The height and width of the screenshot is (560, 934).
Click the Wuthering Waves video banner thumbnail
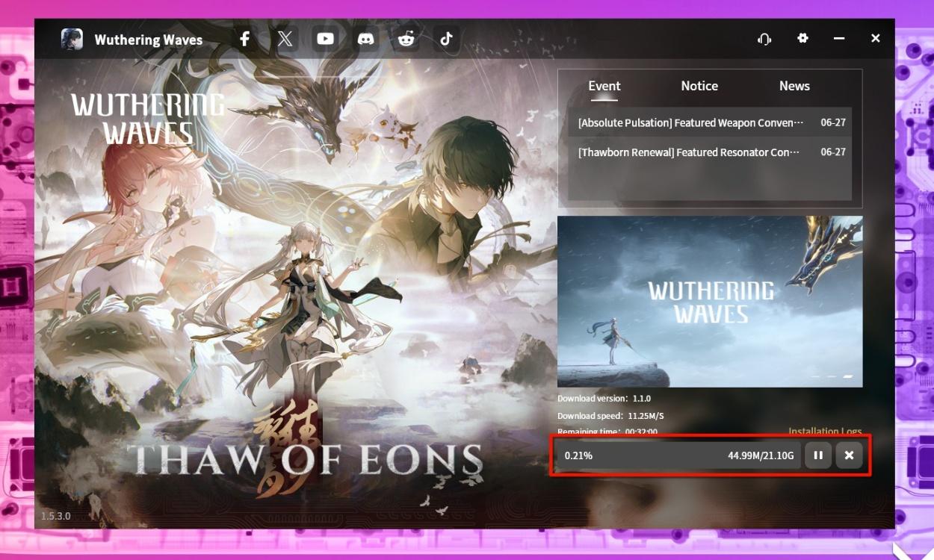(x=710, y=302)
